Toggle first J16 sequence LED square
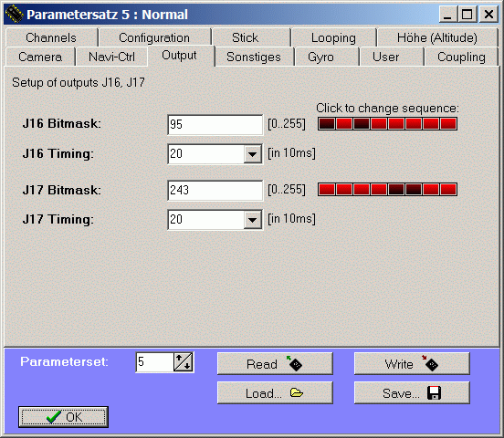 click(x=327, y=124)
